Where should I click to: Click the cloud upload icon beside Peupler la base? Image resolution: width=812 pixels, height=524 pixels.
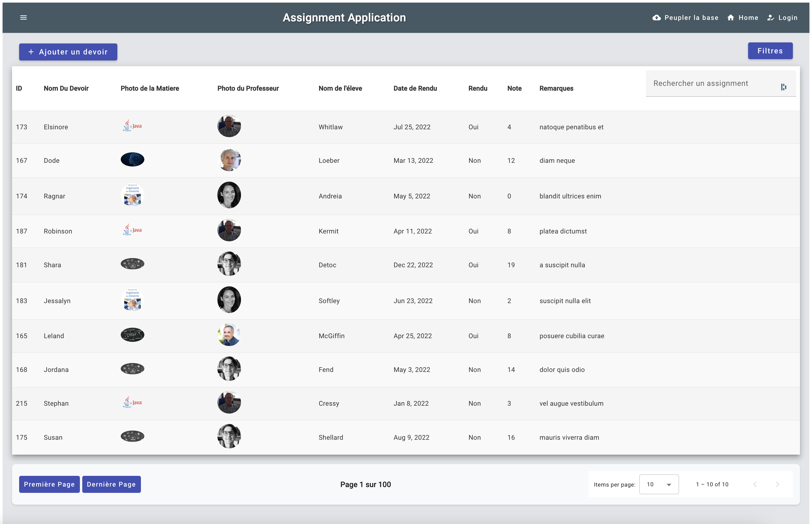656,17
